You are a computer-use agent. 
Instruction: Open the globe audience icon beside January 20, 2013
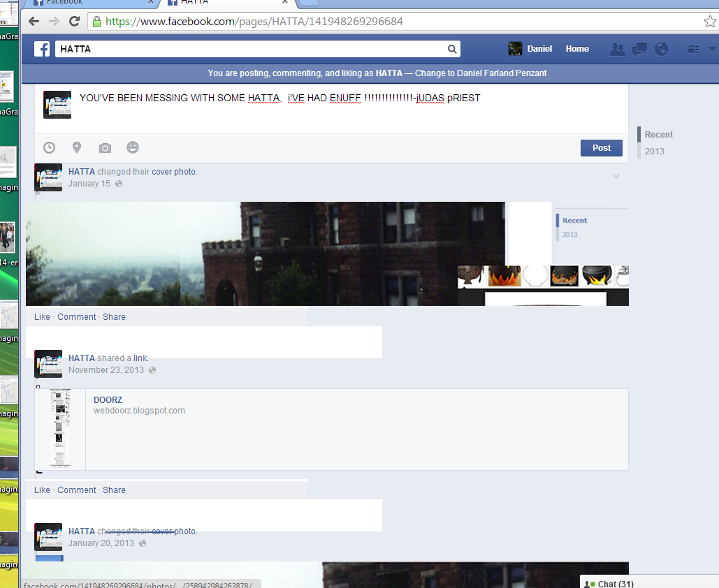[x=143, y=543]
